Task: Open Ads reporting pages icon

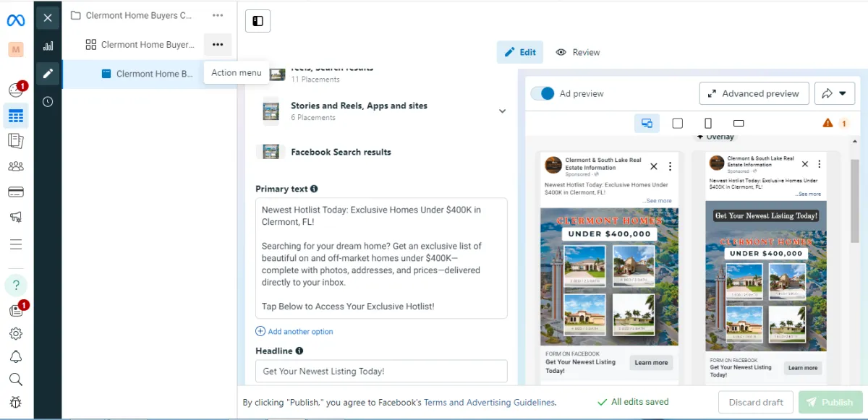Action: 16,141
